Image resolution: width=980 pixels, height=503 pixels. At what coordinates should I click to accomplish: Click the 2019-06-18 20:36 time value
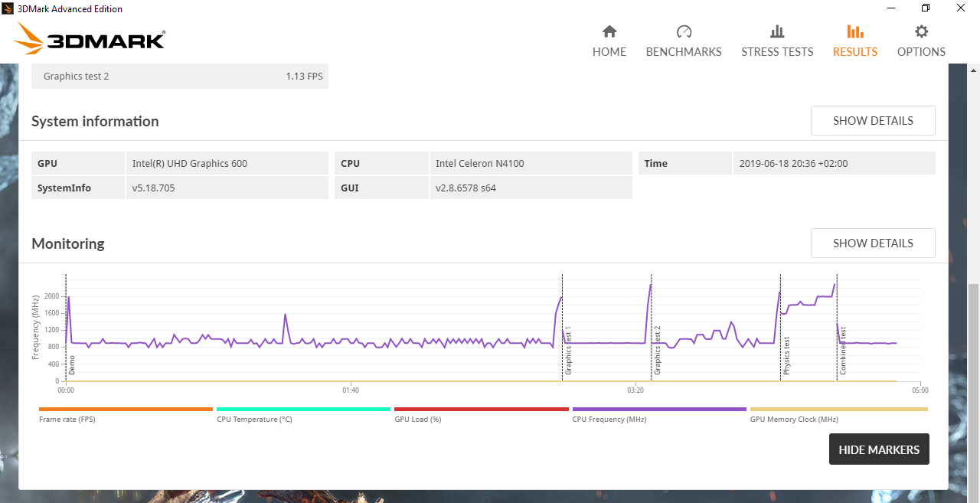[x=793, y=163]
